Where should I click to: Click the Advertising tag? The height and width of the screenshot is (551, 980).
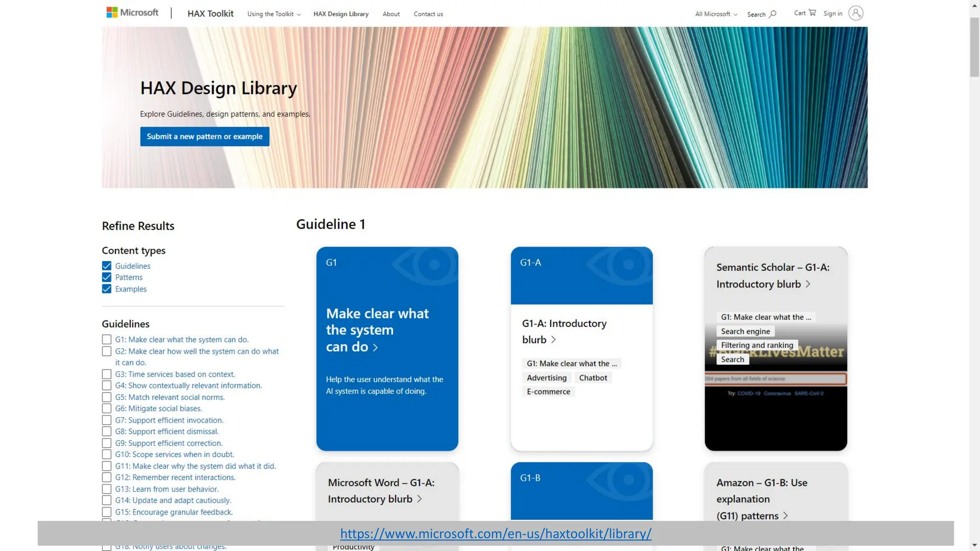(x=546, y=378)
